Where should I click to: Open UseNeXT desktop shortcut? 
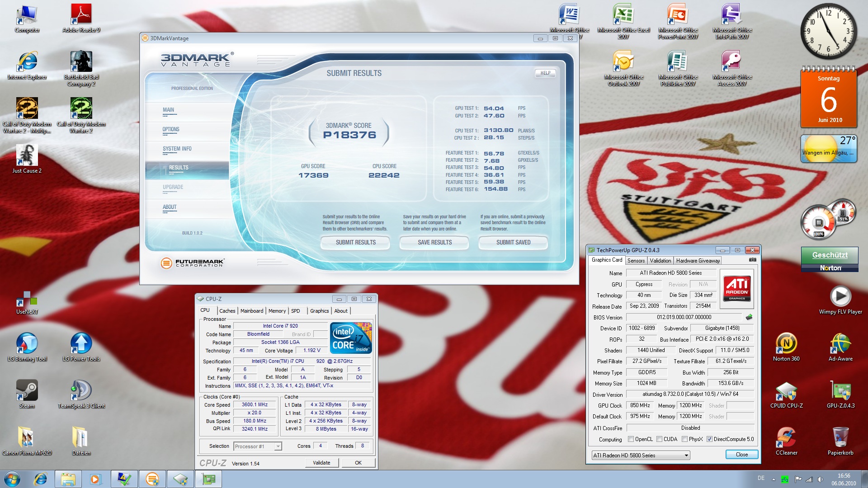27,303
